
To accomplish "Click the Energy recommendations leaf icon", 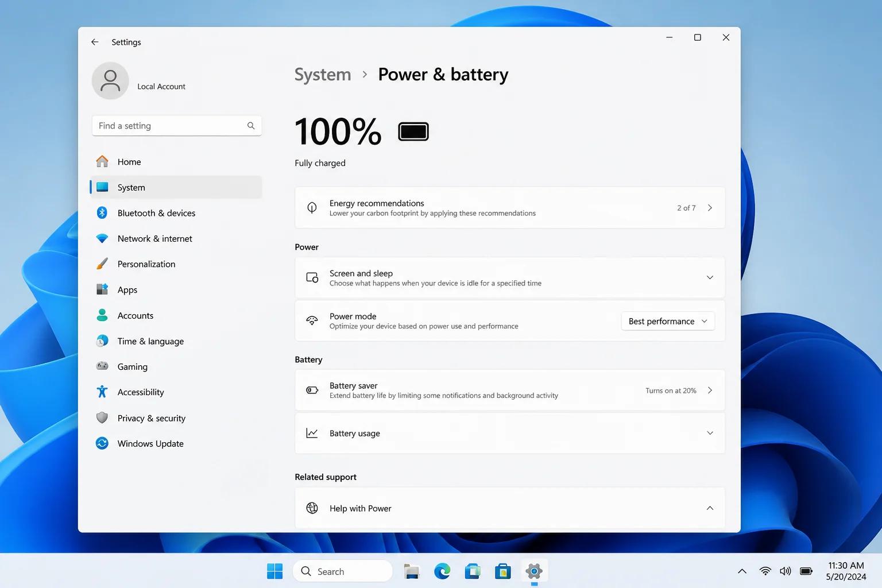I will 312,208.
